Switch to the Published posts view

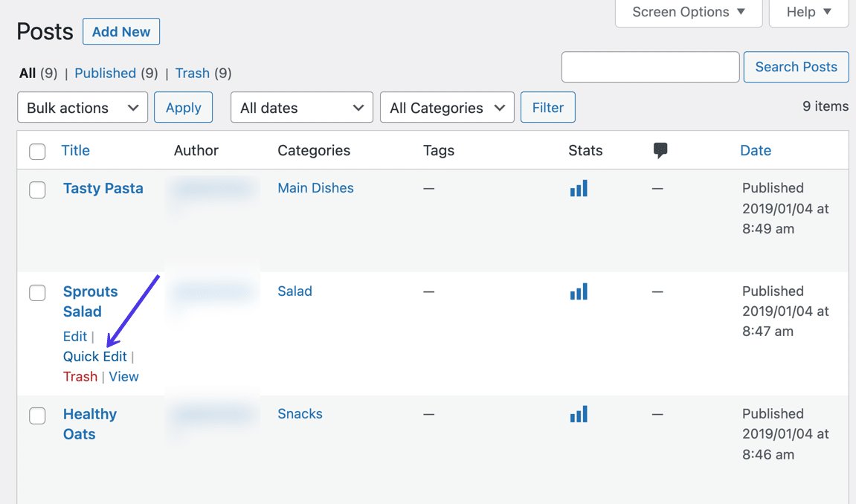pyautogui.click(x=106, y=73)
